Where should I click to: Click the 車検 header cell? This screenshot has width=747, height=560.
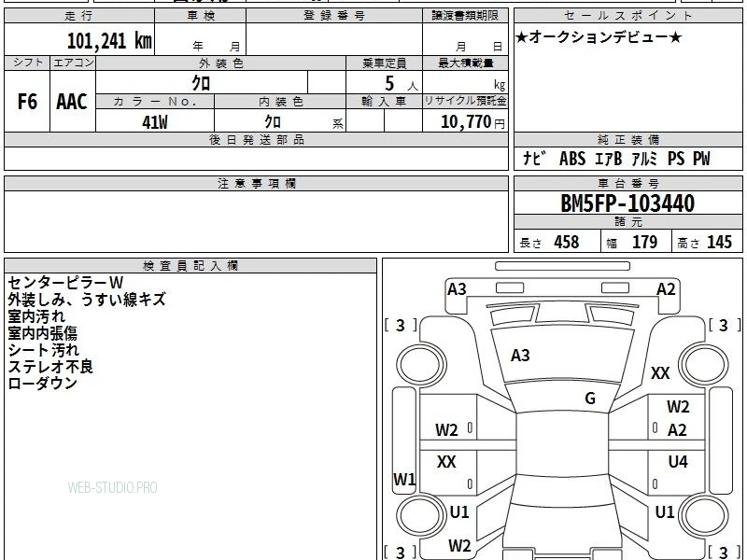[x=201, y=16]
